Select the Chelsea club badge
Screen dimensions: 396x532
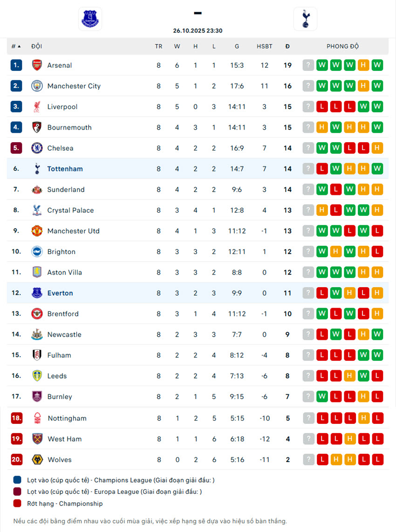tap(37, 148)
